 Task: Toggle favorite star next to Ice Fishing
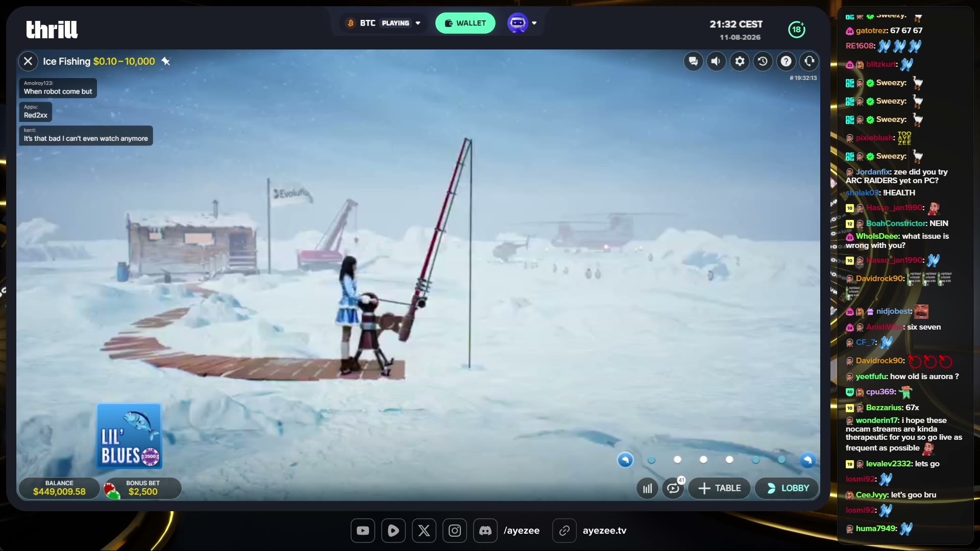[166, 61]
